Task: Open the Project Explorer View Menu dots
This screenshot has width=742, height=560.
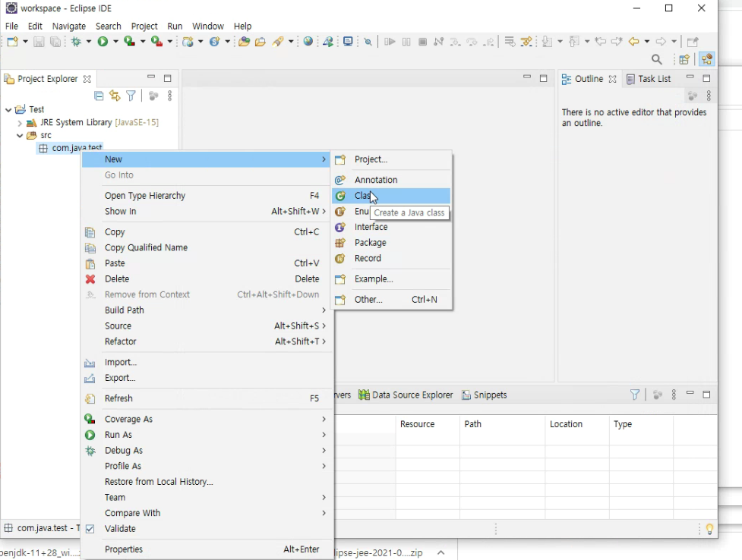Action: click(x=169, y=96)
